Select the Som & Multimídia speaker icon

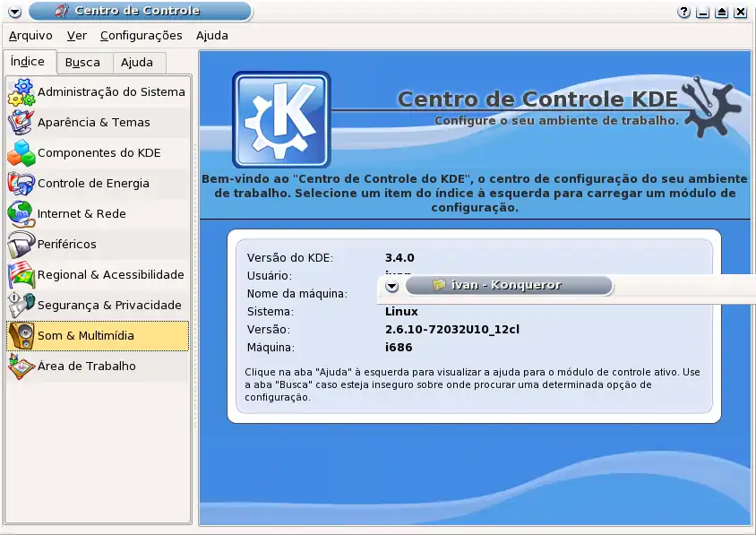[x=21, y=336]
